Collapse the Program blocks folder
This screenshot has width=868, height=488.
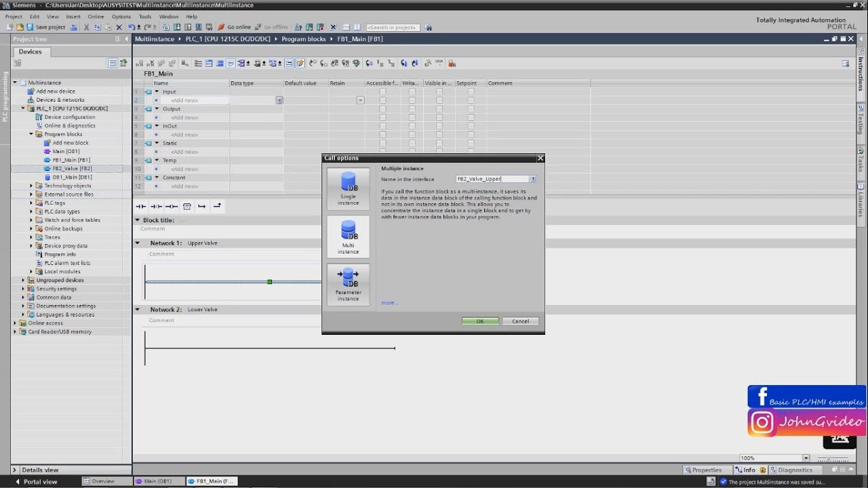click(x=31, y=134)
